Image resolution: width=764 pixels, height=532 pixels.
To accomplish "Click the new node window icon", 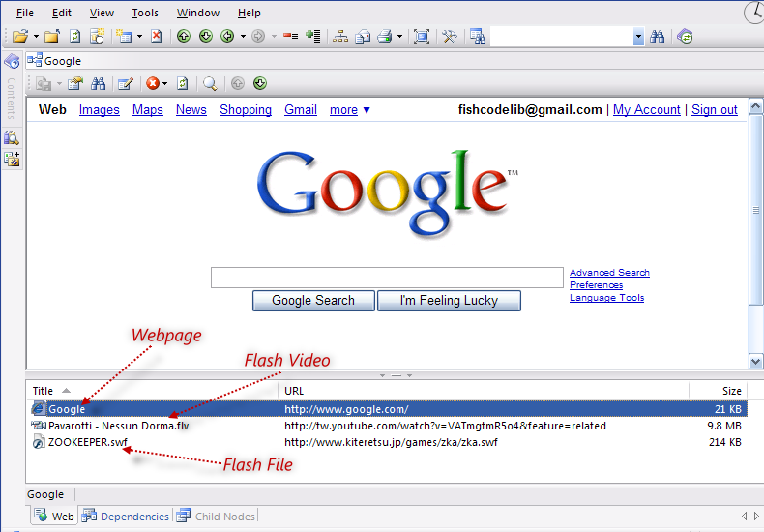I will (97, 36).
